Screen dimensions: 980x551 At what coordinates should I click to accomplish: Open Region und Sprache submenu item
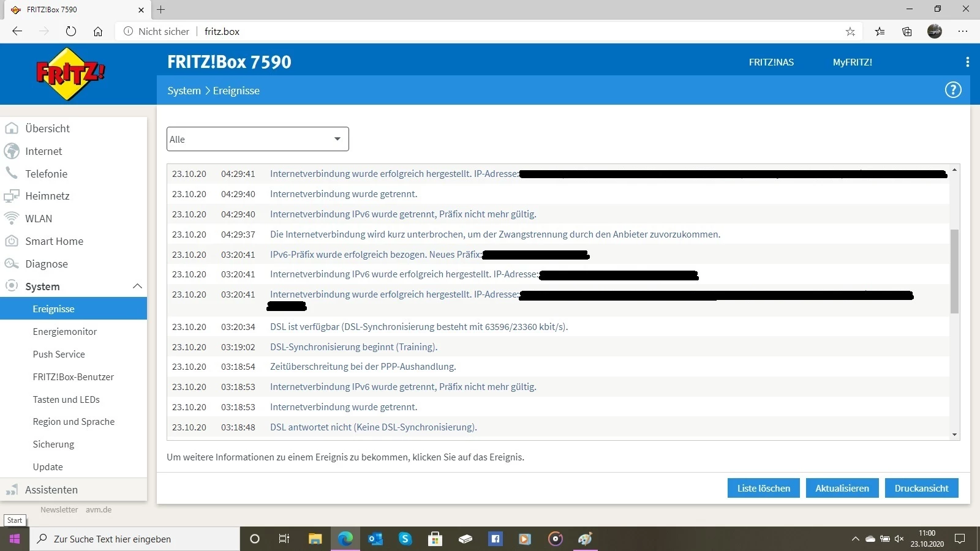click(x=73, y=422)
